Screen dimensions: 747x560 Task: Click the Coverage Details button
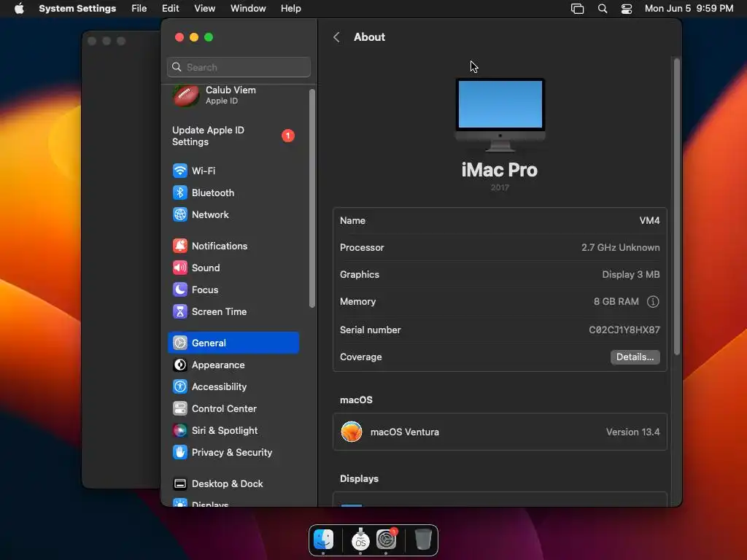[x=635, y=357]
